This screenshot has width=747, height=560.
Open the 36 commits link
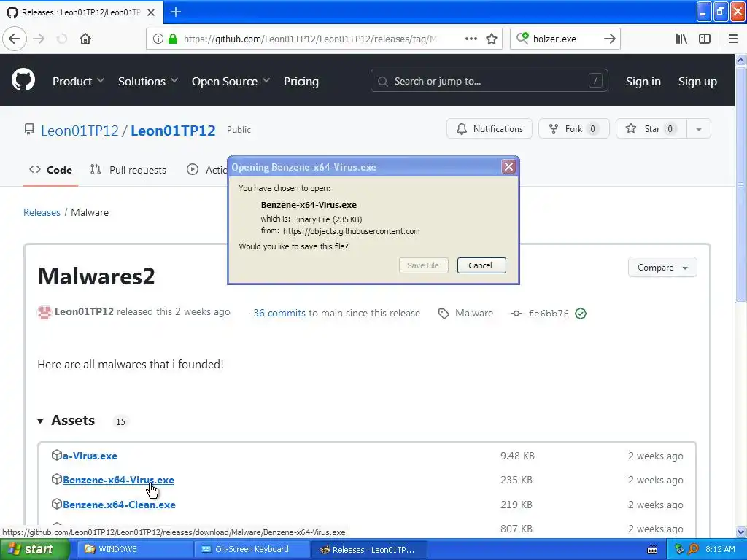tap(279, 313)
